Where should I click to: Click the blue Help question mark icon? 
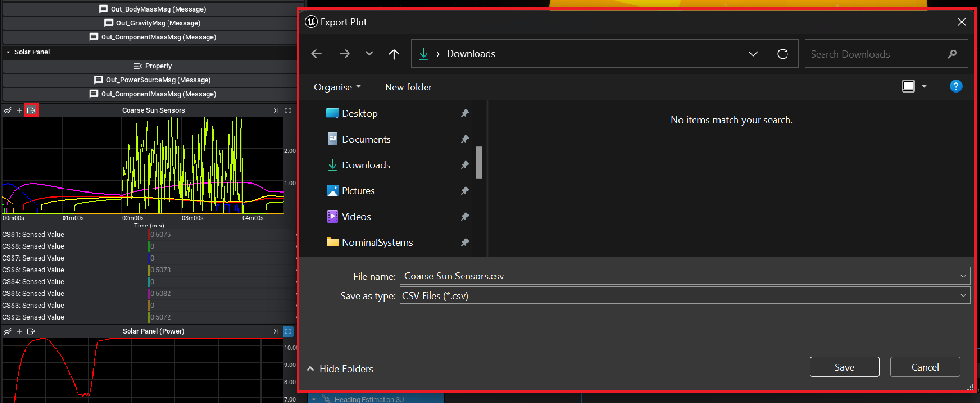[x=955, y=87]
